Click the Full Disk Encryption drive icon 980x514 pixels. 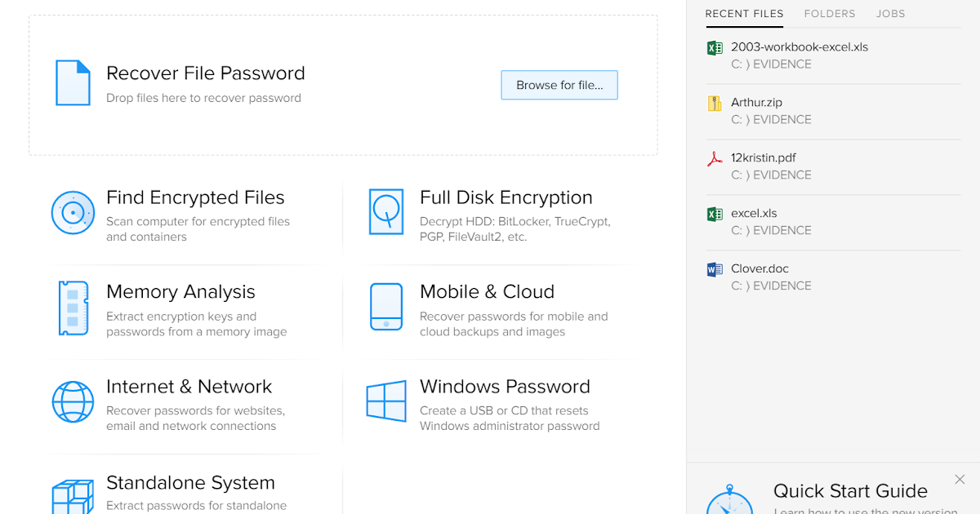click(x=385, y=211)
